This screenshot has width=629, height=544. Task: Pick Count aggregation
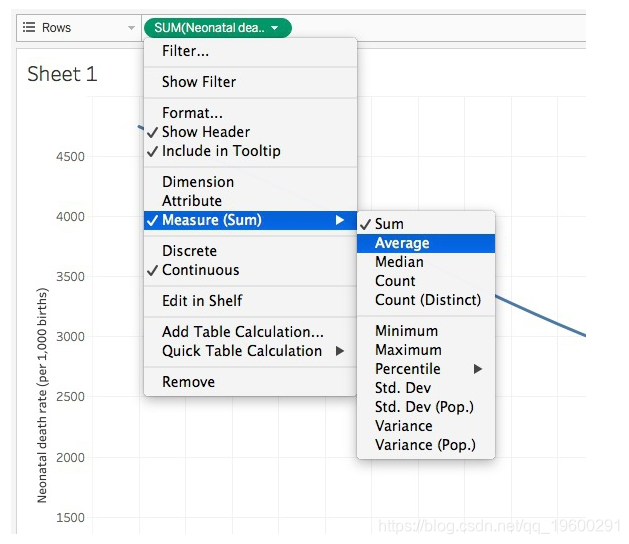coord(426,281)
